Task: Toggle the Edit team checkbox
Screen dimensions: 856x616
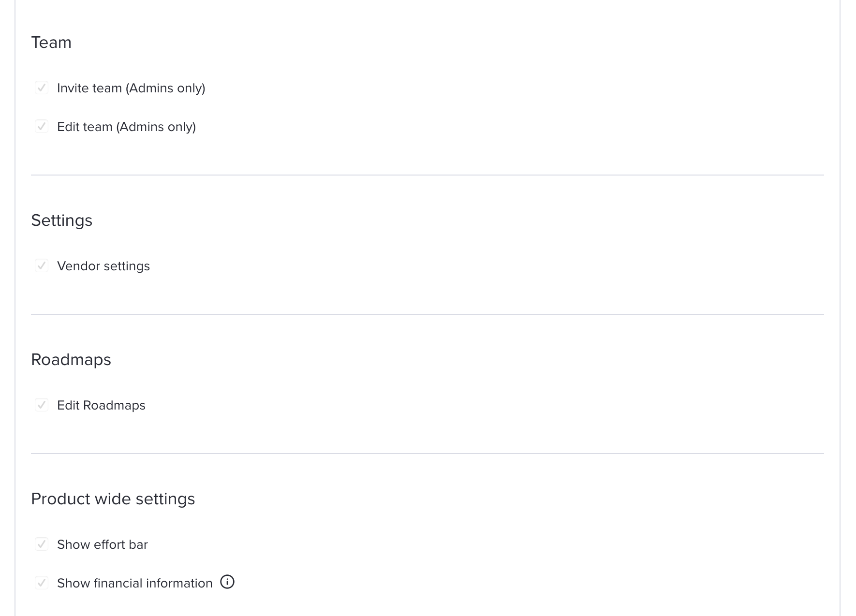Action: click(42, 126)
